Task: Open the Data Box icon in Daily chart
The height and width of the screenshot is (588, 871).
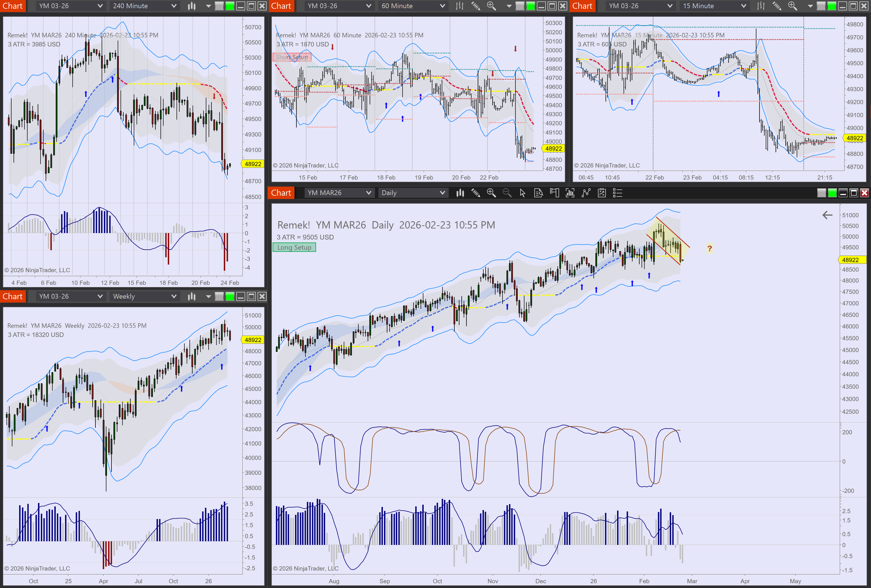Action: [x=539, y=193]
